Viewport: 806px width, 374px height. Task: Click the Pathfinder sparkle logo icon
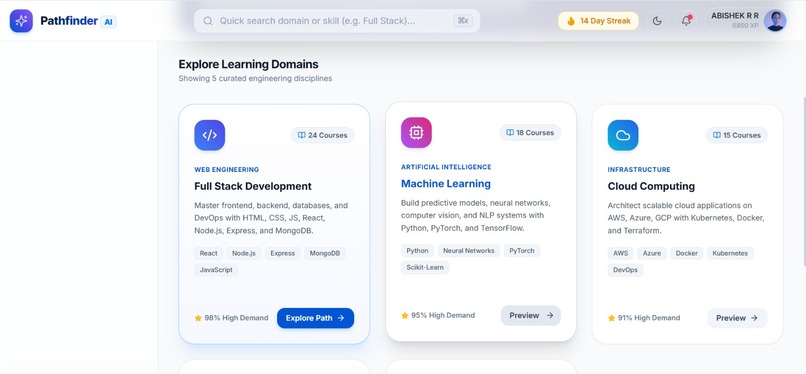(x=21, y=21)
